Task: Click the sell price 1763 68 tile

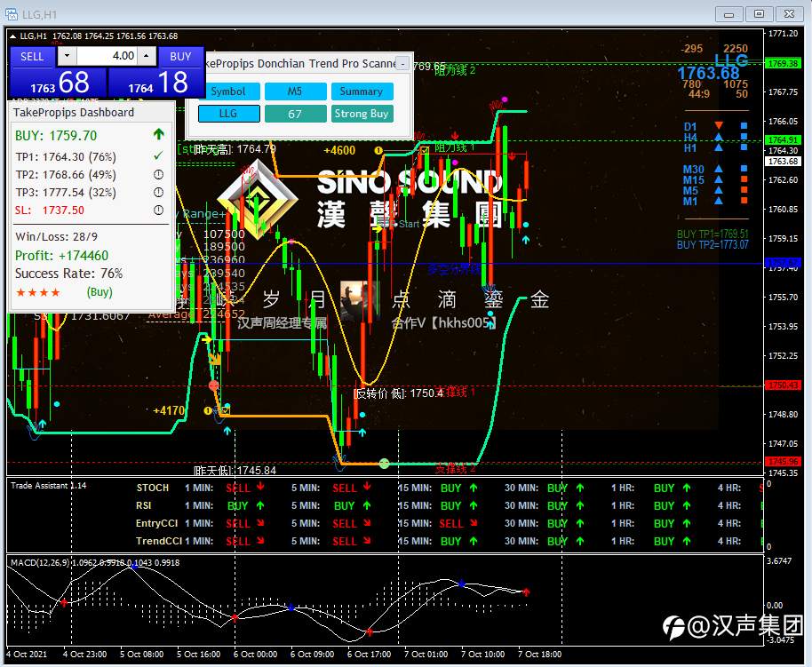Action: coord(59,83)
